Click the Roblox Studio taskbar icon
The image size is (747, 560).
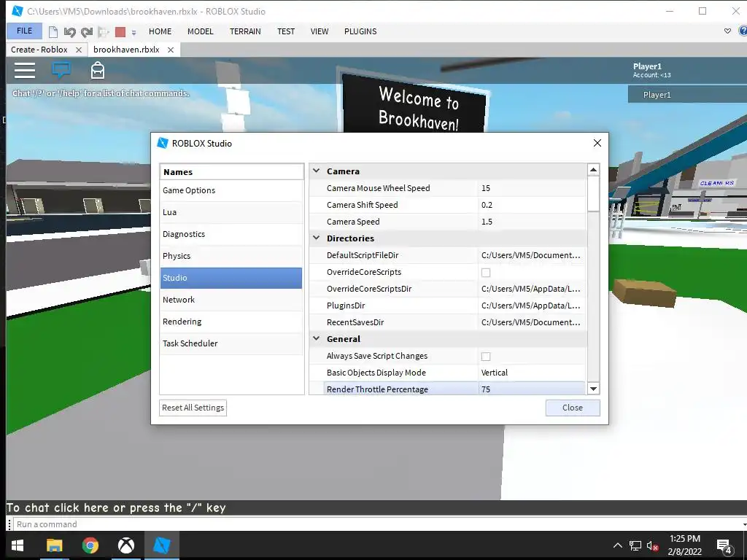click(162, 545)
